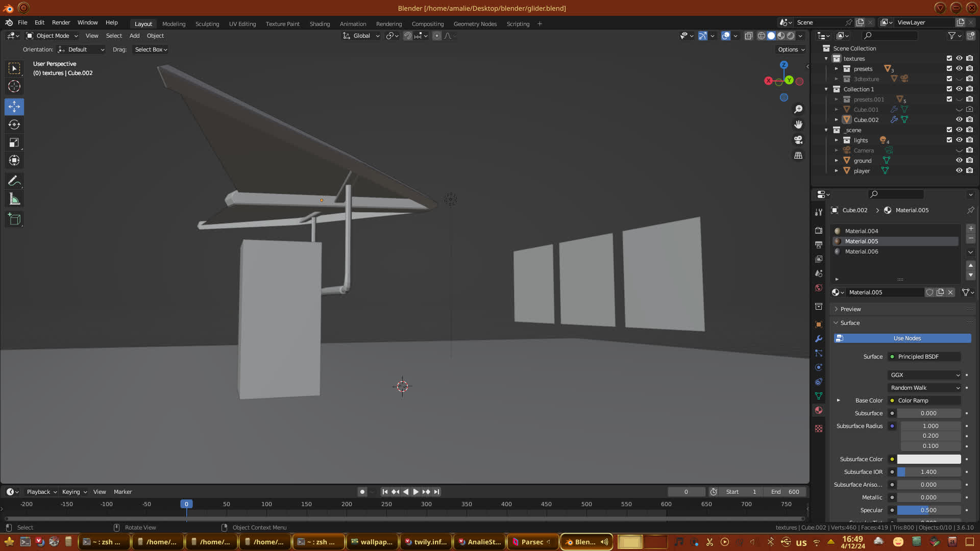Open the Modifier properties wrench tab
980x551 pixels.
click(x=819, y=339)
